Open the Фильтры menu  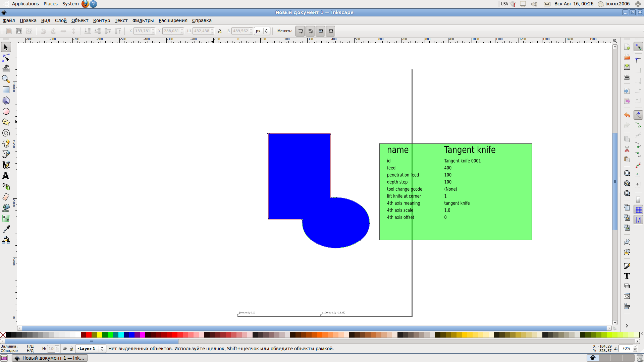point(143,20)
